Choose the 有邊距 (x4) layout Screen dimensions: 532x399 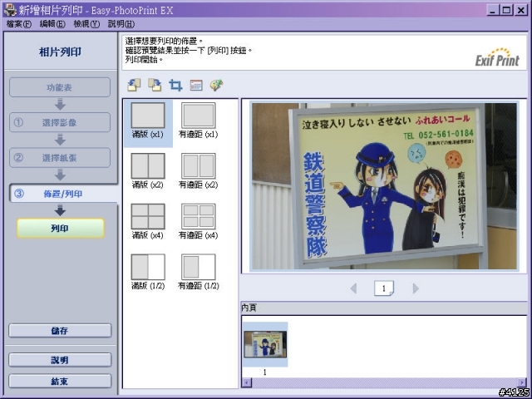pyautogui.click(x=198, y=222)
